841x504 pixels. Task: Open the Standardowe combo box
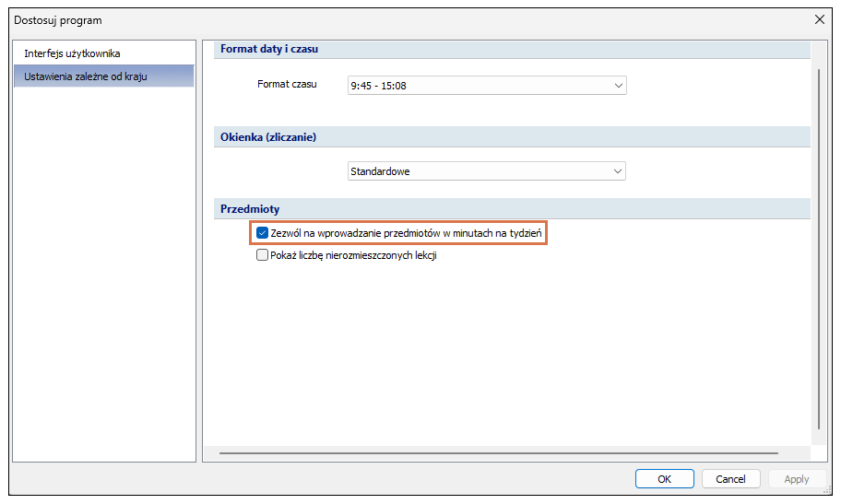tap(487, 171)
